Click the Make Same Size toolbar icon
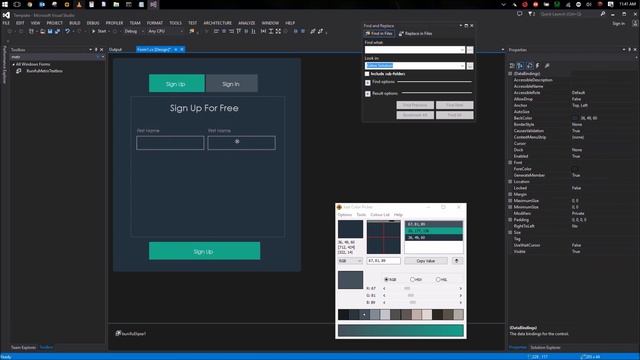Image resolution: width=640 pixels, height=360 pixels. pos(278,31)
